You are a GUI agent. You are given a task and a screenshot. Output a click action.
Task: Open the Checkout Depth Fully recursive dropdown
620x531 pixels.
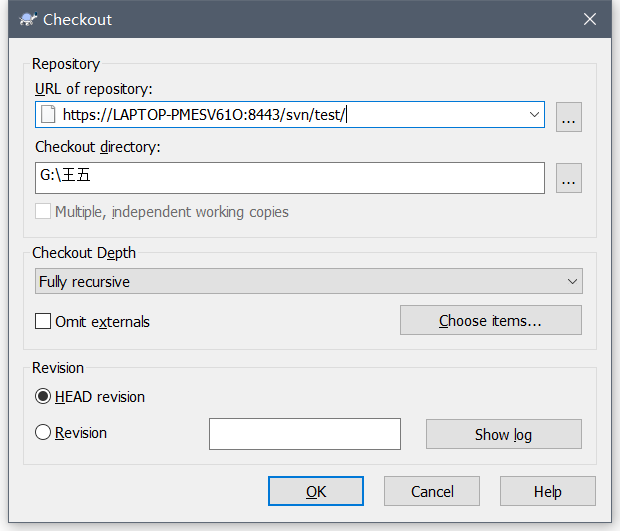[309, 281]
